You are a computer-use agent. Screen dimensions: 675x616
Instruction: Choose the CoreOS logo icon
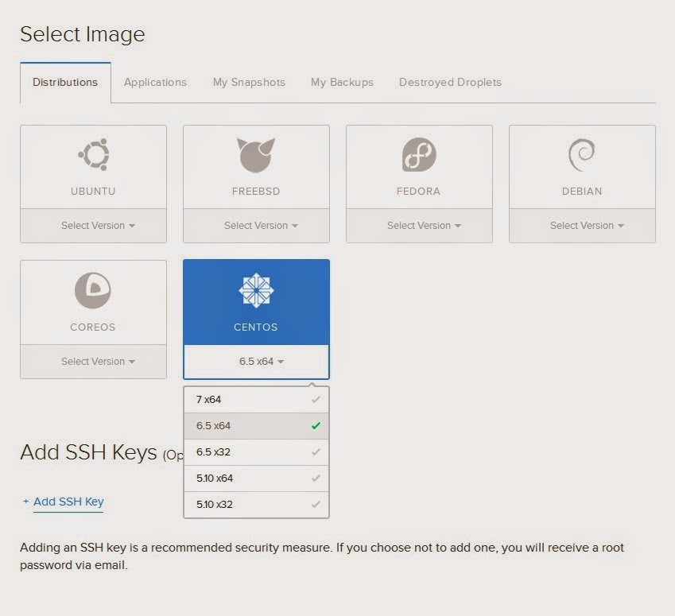coord(93,291)
